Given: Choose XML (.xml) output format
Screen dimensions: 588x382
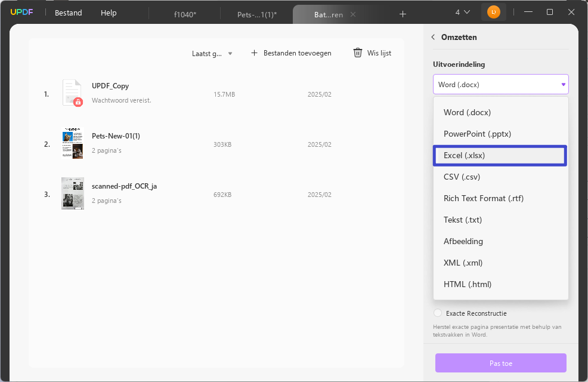Looking at the screenshot, I should tap(500, 263).
